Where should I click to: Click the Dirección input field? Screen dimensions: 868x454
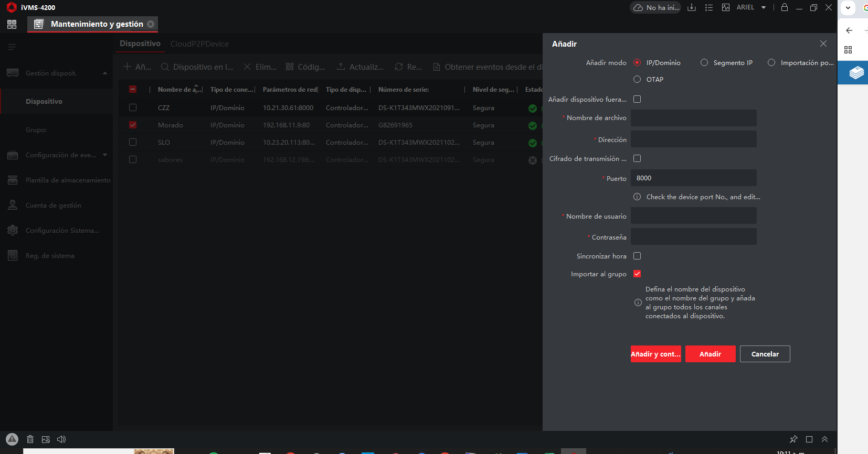click(693, 139)
